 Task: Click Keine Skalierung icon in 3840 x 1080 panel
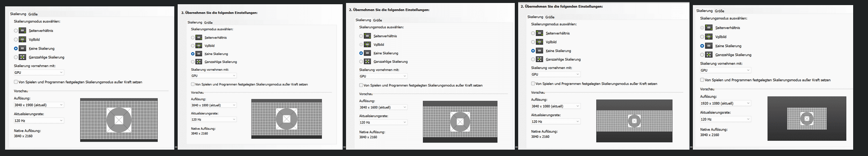[x=540, y=50]
